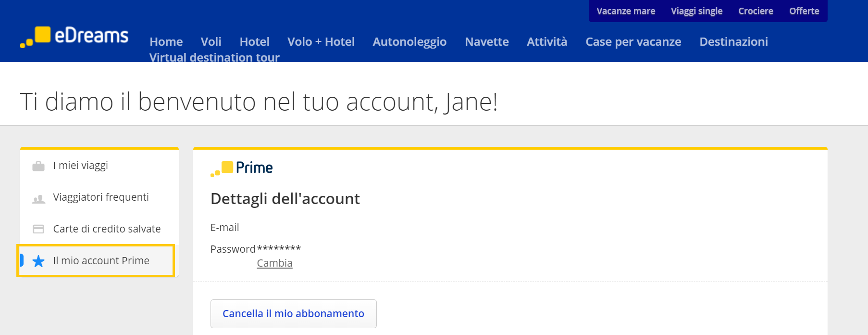
Task: View the Offerte section
Action: coord(804,11)
